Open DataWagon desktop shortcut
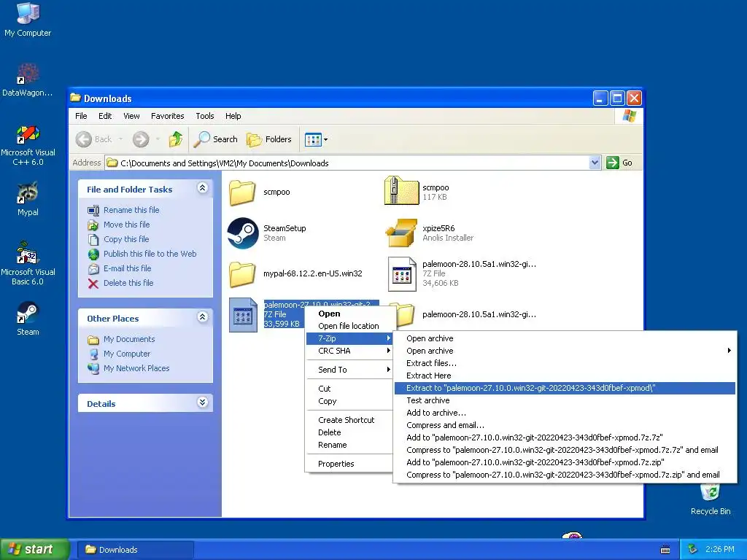Image resolution: width=747 pixels, height=560 pixels. tap(28, 80)
